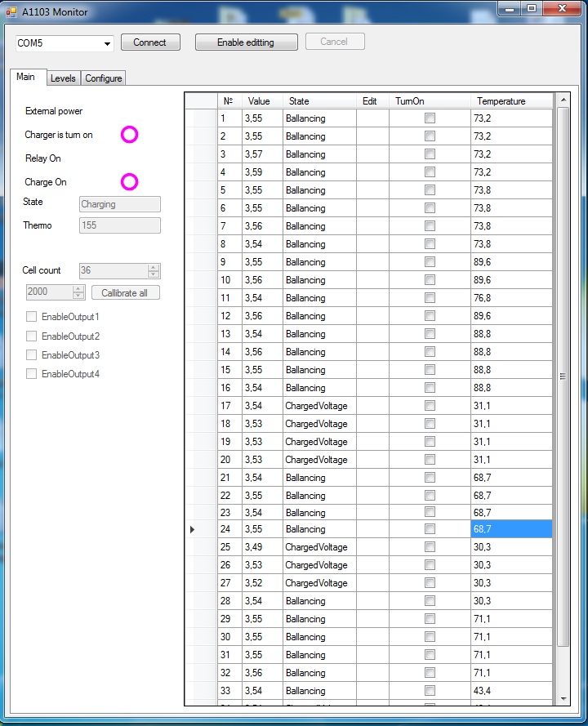Switch to the Levels tab
This screenshot has width=588, height=726.
(x=63, y=78)
